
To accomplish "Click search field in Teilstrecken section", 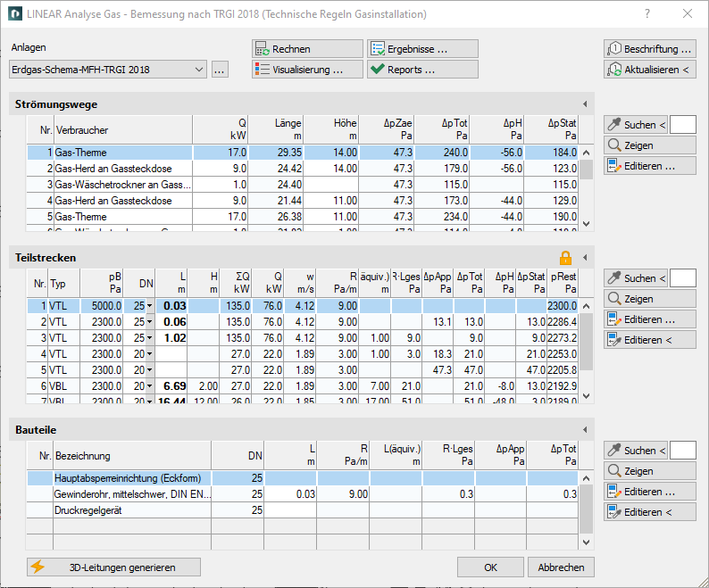I will coord(682,278).
